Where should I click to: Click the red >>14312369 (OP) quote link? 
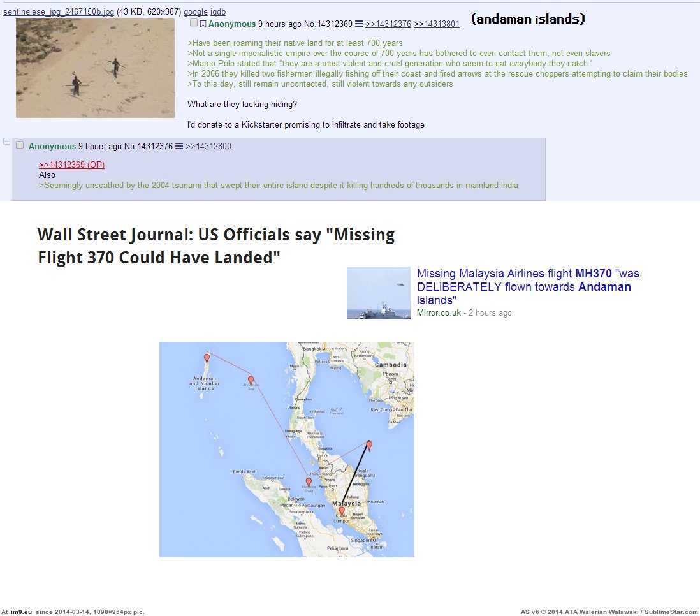71,165
